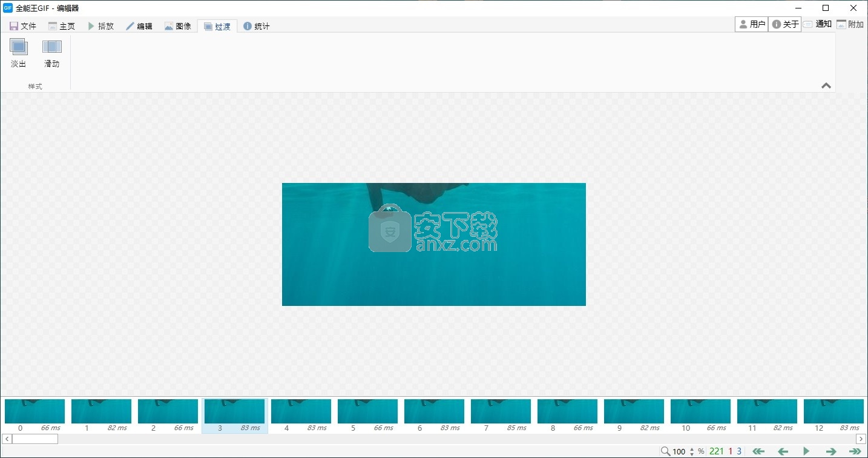Click the 83 ms delay of frame 3
The image size is (868, 458).
(250, 428)
